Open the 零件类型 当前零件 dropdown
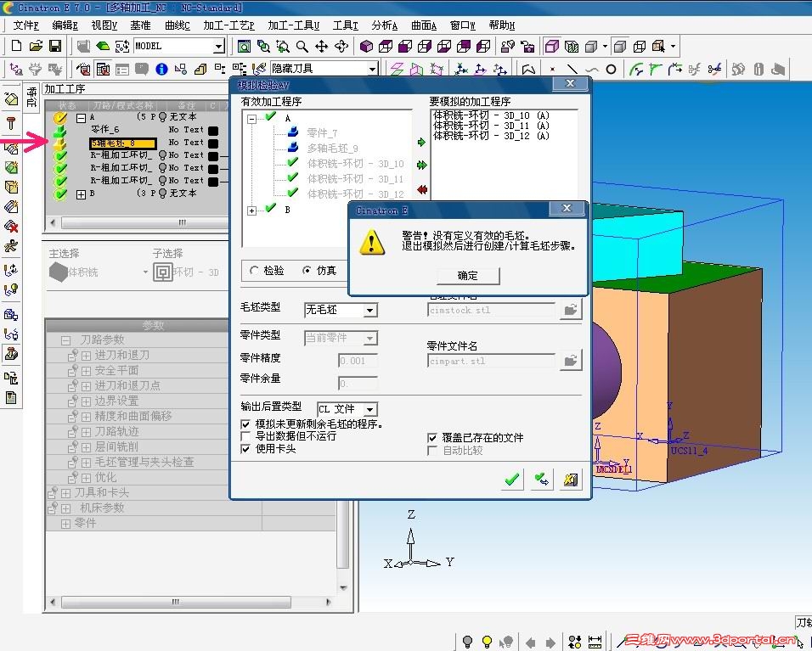The height and width of the screenshot is (651, 812). pos(369,339)
